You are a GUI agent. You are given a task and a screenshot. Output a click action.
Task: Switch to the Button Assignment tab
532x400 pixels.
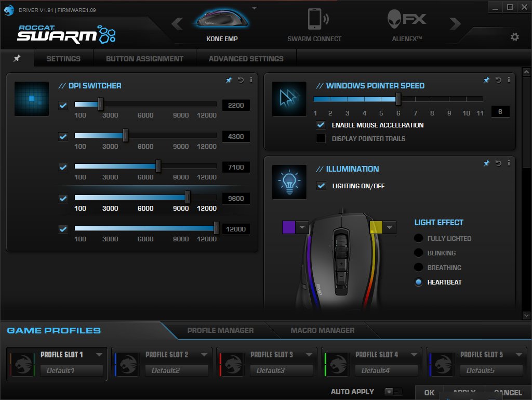(x=144, y=58)
